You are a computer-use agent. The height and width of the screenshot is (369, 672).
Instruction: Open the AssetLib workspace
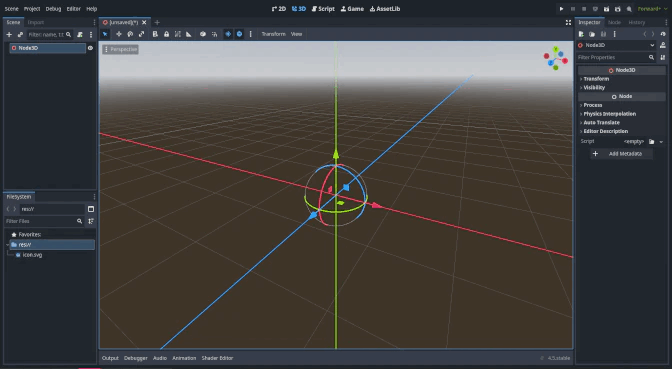tap(385, 9)
